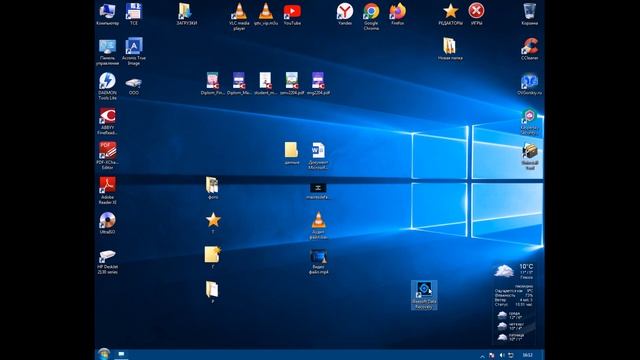
Task: Launch VLC media player shortcut
Action: 239,16
